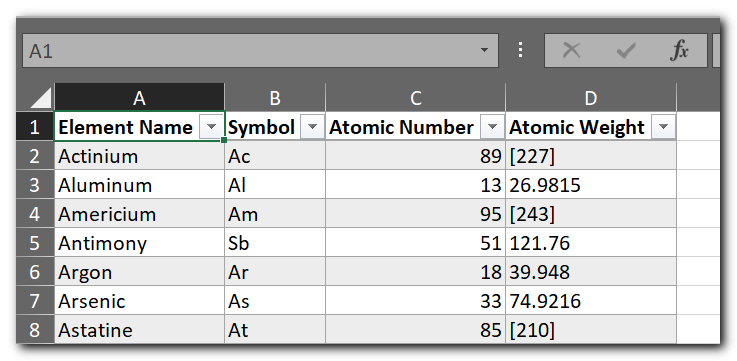Select row 5 header

click(x=36, y=243)
